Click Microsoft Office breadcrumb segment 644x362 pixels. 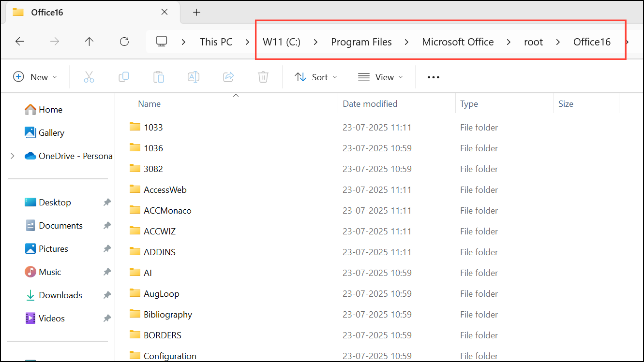458,42
